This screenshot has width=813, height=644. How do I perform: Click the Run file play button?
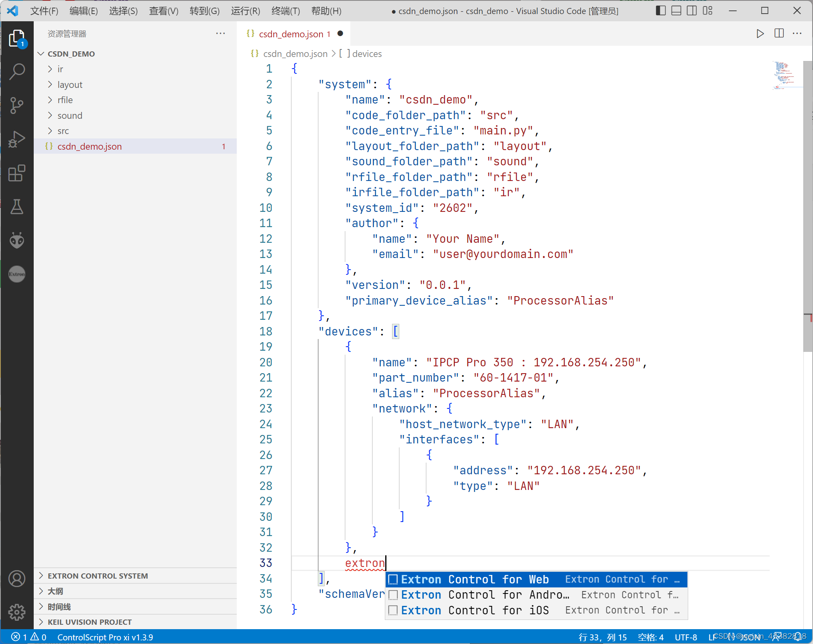pyautogui.click(x=760, y=34)
